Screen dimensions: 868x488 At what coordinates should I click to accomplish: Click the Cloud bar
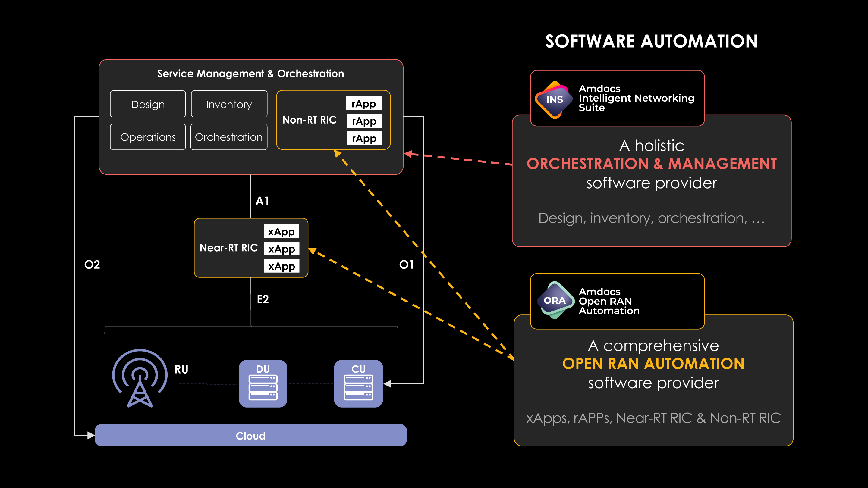tap(251, 436)
